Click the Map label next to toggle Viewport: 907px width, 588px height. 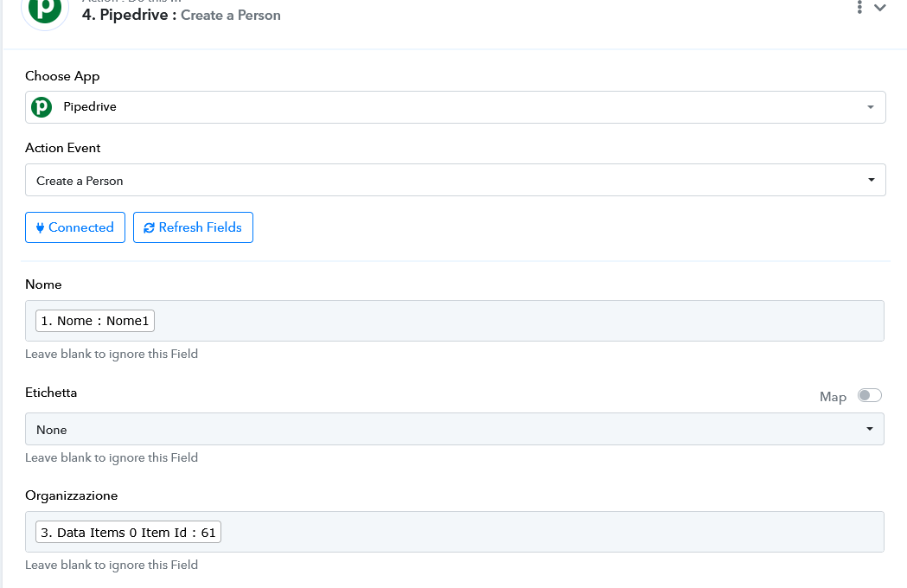[x=833, y=397]
